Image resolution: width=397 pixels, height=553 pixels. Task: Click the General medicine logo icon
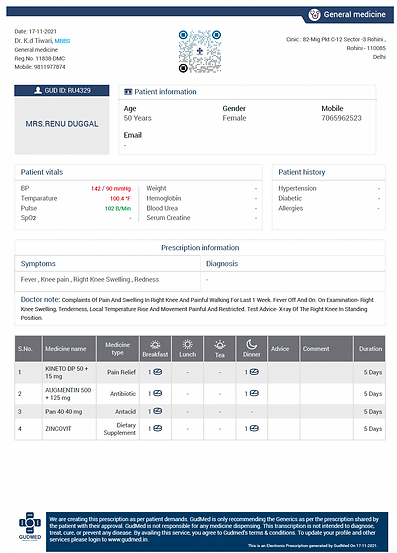point(314,15)
